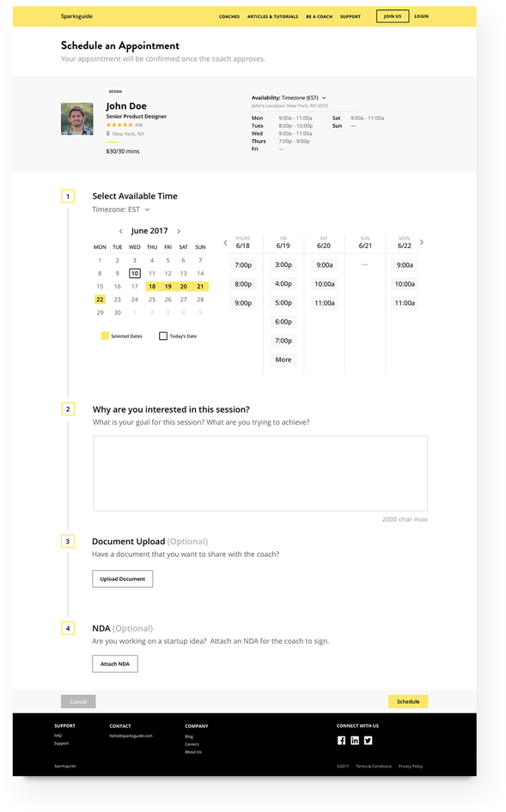Open Articles & Tutorials nav item
Viewport: 506px width, 812px height.
[272, 16]
